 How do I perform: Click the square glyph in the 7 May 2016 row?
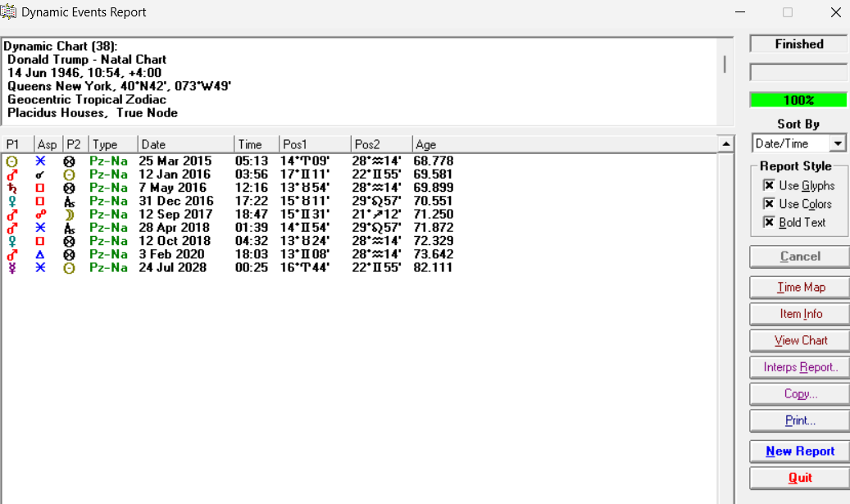click(x=40, y=188)
